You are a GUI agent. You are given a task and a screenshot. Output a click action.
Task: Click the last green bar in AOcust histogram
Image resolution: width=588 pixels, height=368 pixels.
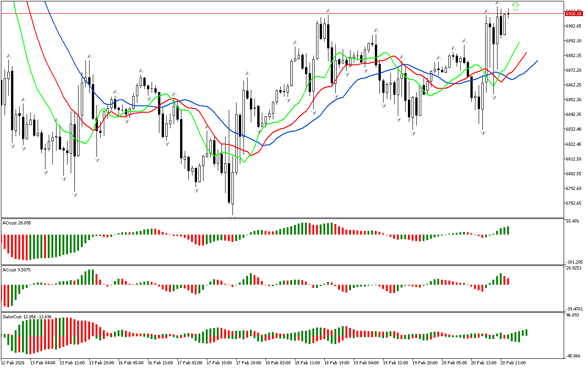508,230
